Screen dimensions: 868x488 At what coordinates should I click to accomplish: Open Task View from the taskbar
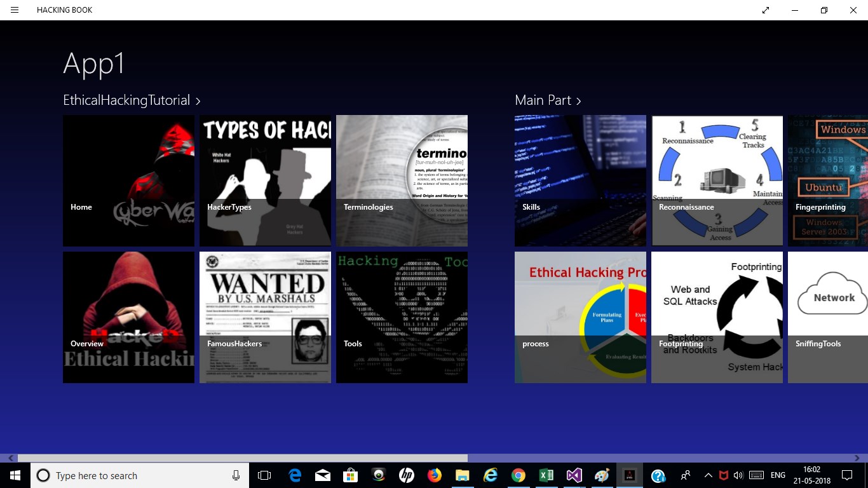click(x=264, y=475)
